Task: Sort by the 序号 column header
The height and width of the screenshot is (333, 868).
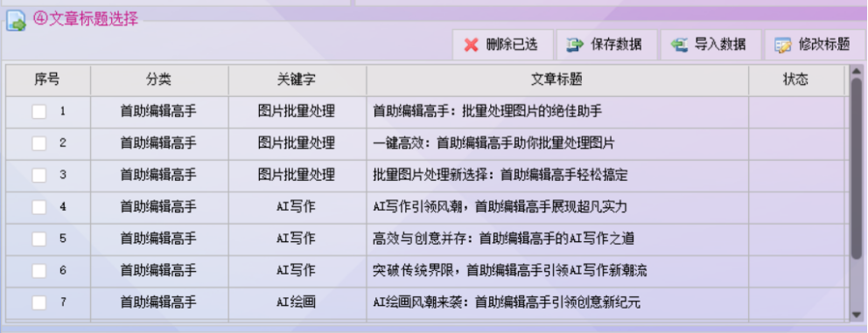Action: pos(47,80)
